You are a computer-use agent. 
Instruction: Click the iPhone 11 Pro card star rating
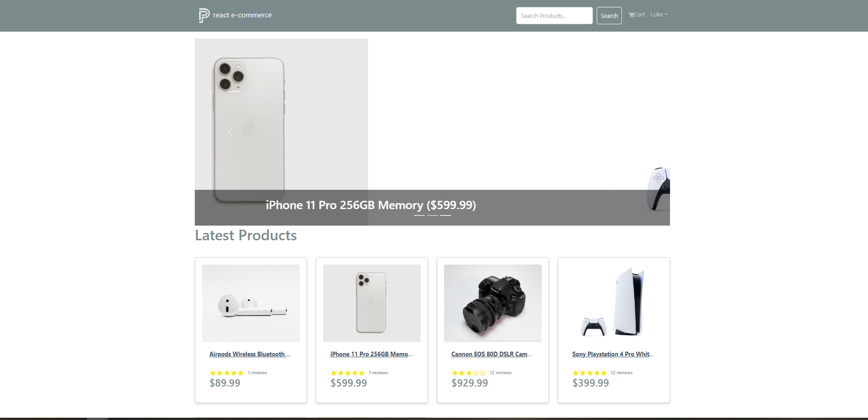tap(347, 373)
